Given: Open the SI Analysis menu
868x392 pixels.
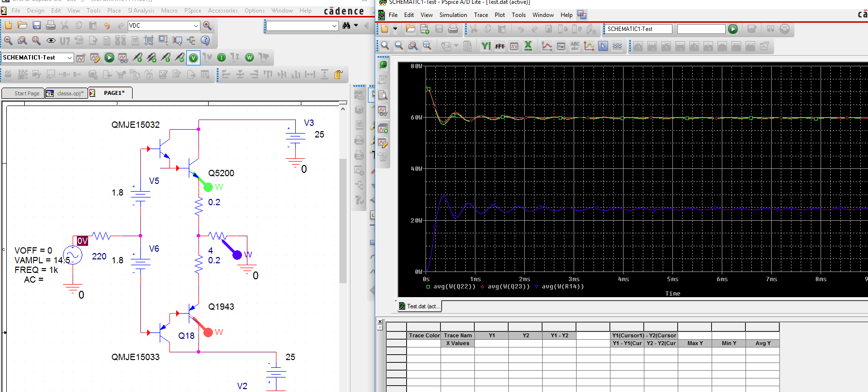Looking at the screenshot, I should click(141, 10).
